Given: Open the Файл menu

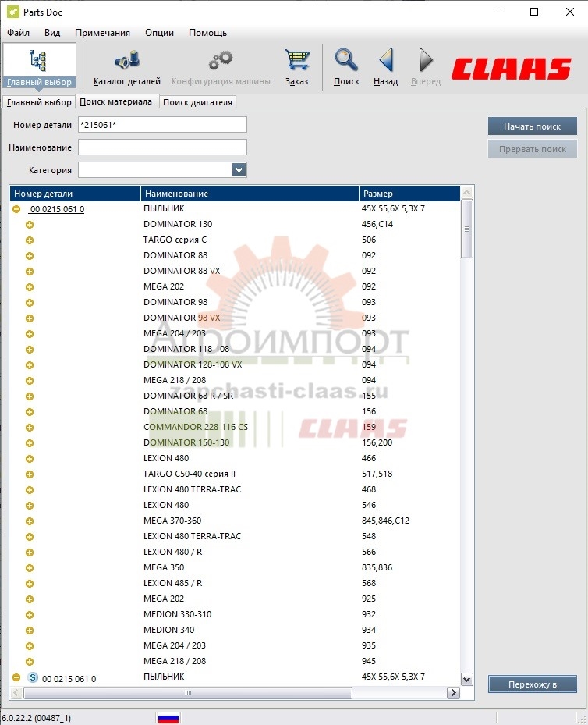Looking at the screenshot, I should click(18, 33).
